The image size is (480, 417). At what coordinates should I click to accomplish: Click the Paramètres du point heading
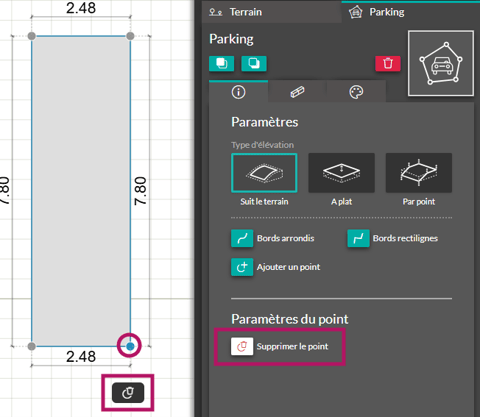point(290,319)
